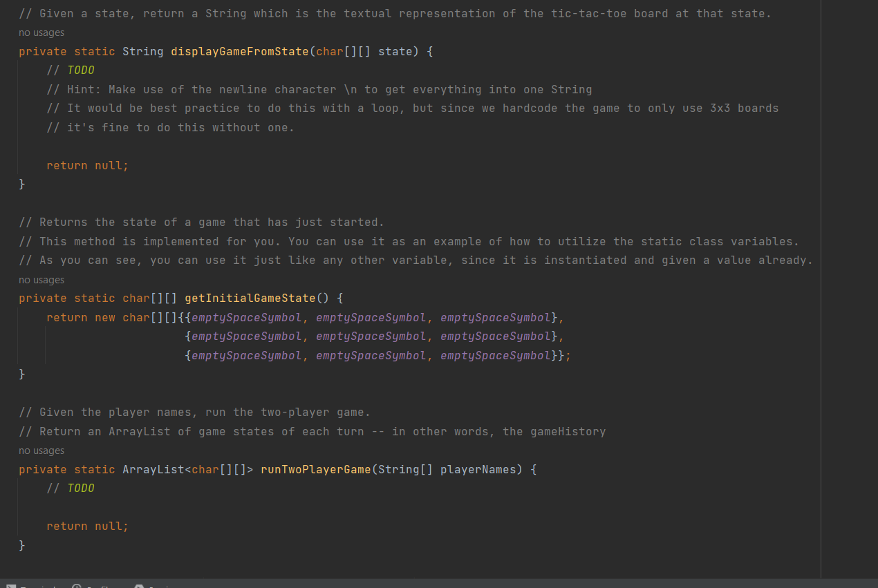
Task: Click the 'As you can see' comment line
Action: coord(415,260)
